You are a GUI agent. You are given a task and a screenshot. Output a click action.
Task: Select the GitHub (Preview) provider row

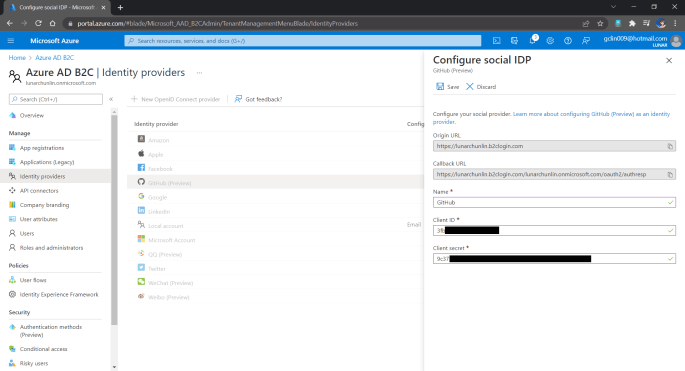coord(275,183)
